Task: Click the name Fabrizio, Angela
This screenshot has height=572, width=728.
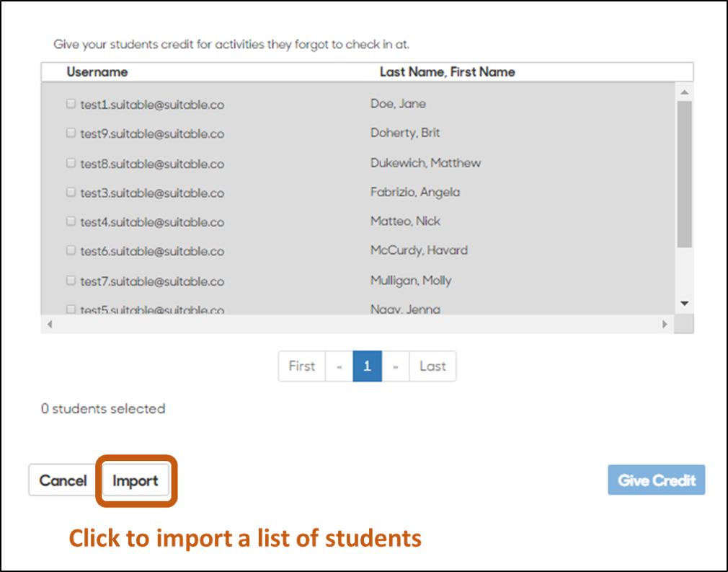Action: pyautogui.click(x=415, y=193)
